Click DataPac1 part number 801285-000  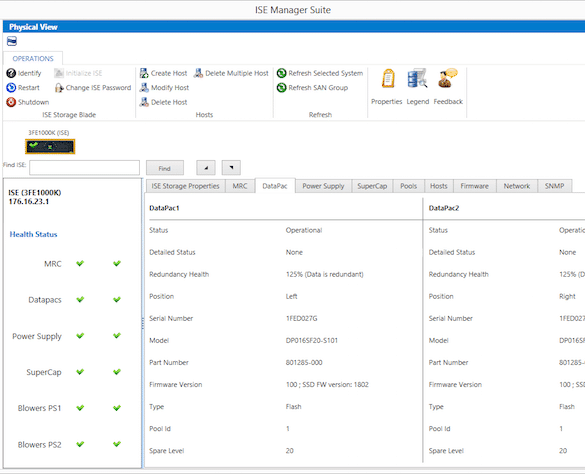point(304,362)
